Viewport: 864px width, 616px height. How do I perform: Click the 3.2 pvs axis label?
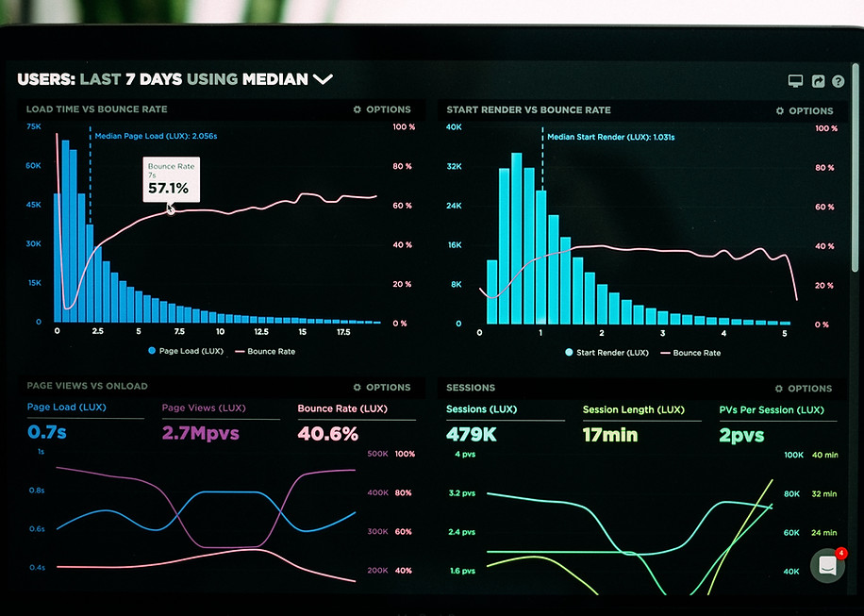pyautogui.click(x=462, y=493)
